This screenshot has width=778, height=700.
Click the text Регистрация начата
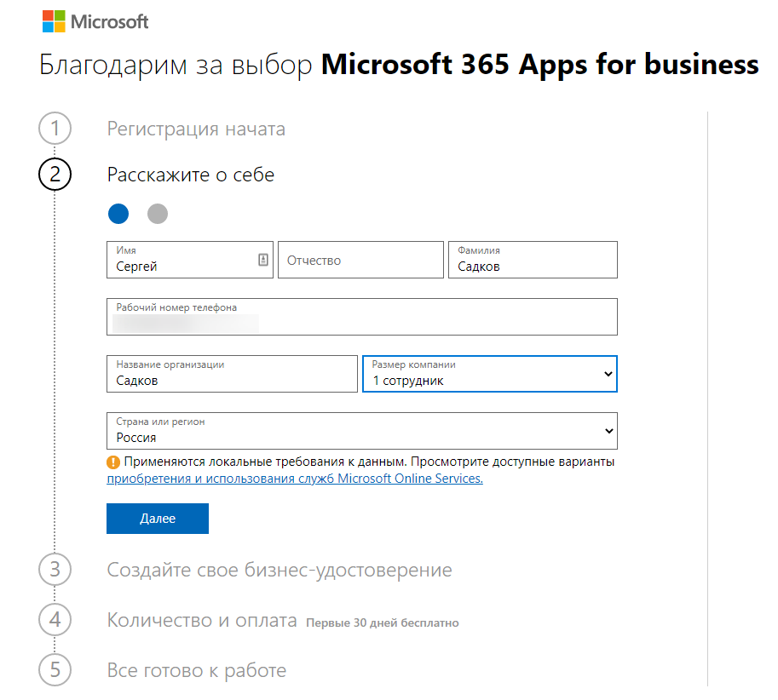click(x=196, y=129)
